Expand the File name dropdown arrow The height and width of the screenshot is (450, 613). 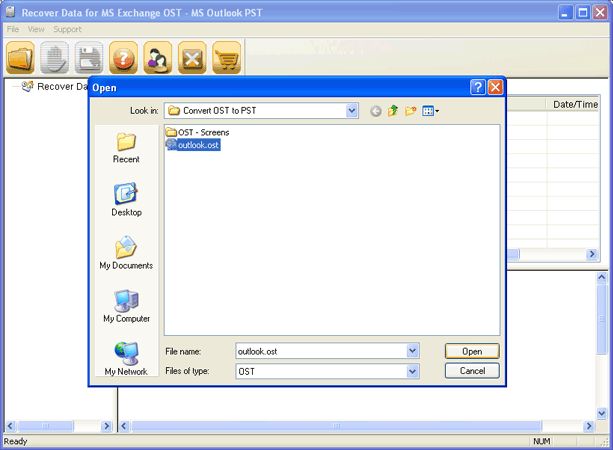coord(412,351)
